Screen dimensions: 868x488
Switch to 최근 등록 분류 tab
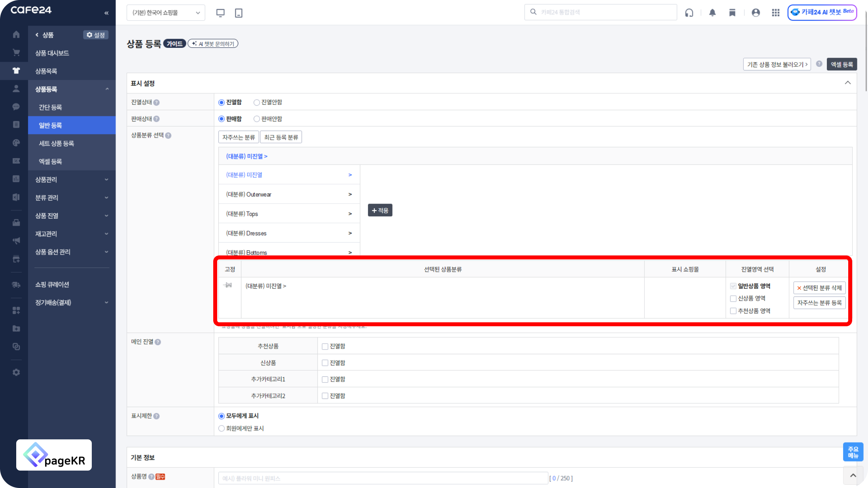point(281,137)
